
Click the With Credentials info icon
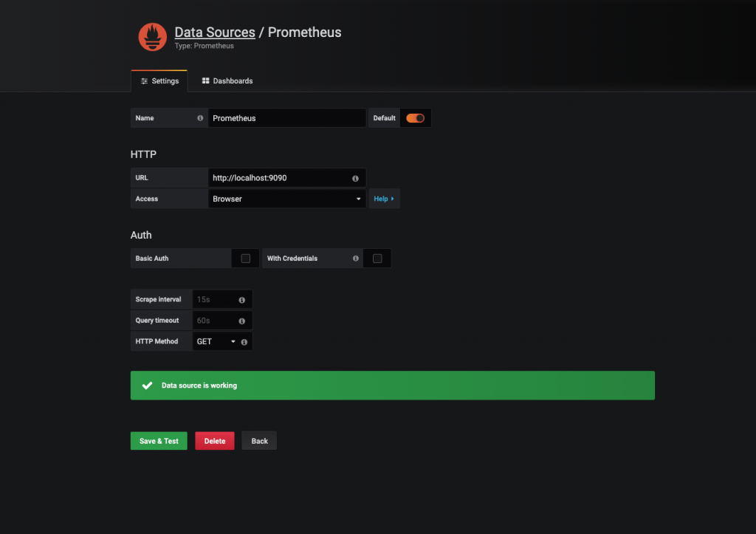point(356,259)
